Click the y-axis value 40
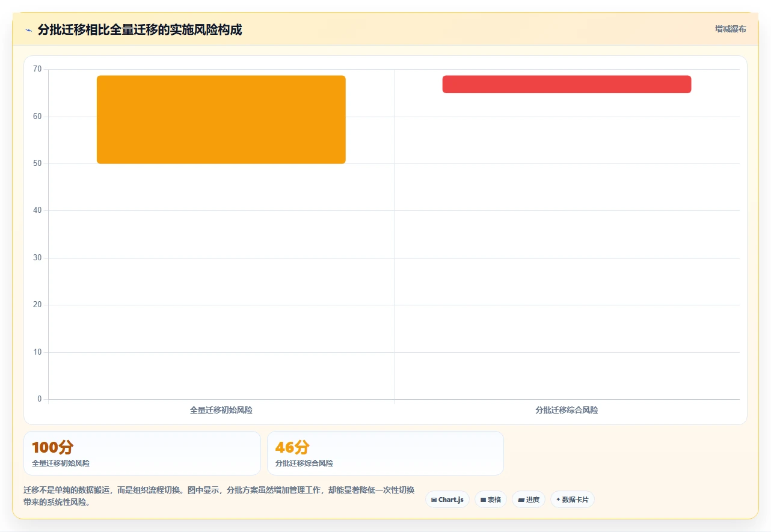Viewport: 771px width, 532px height. 37,210
